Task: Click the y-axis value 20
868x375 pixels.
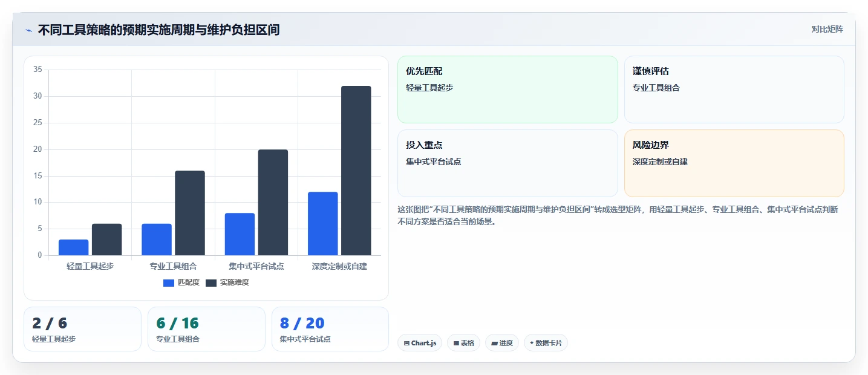Action: coord(38,149)
